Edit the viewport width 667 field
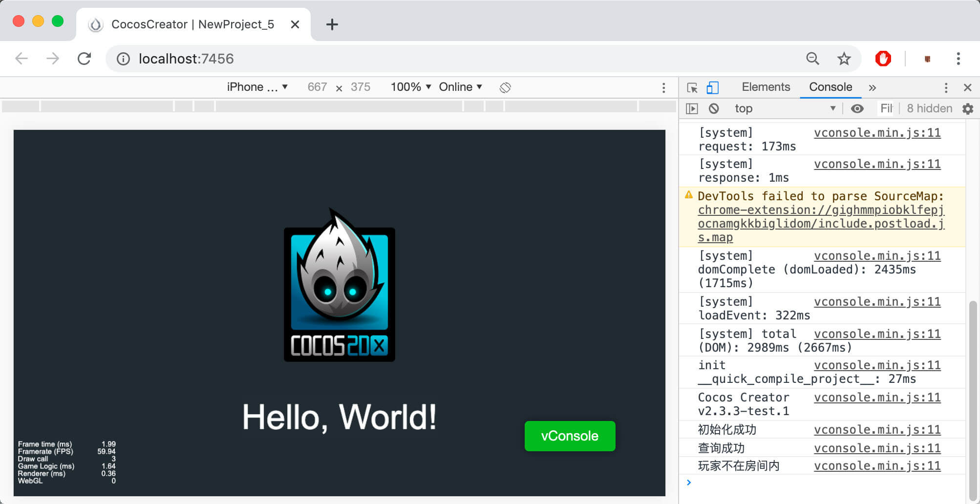The width and height of the screenshot is (980, 504). pyautogui.click(x=317, y=87)
